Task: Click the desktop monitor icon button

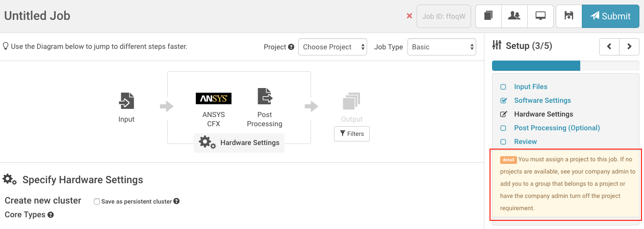Action: (x=540, y=16)
